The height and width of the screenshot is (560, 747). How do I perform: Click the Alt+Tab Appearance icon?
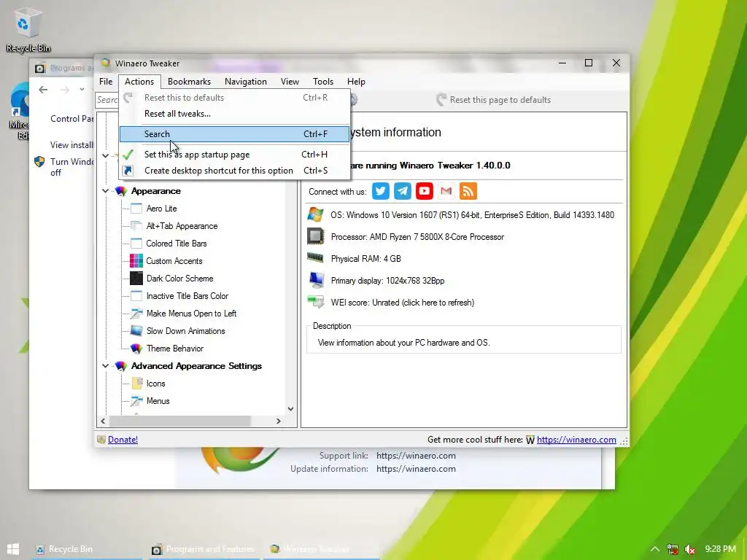(x=136, y=226)
